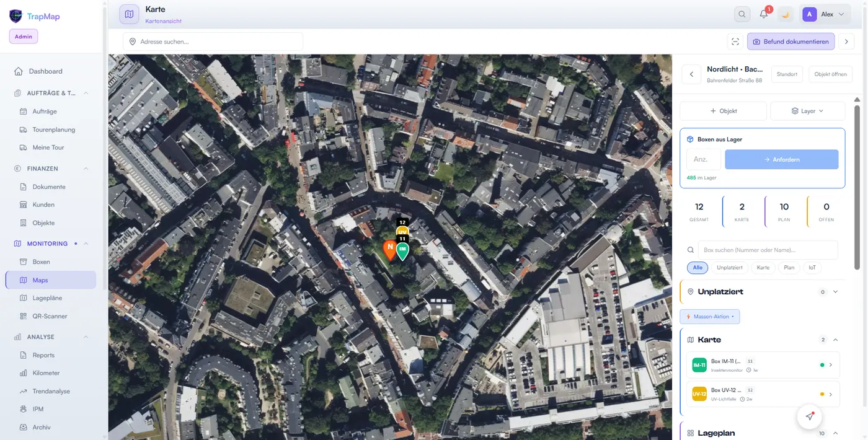Open Kunden in sidebar
Image resolution: width=868 pixels, height=440 pixels.
43,205
